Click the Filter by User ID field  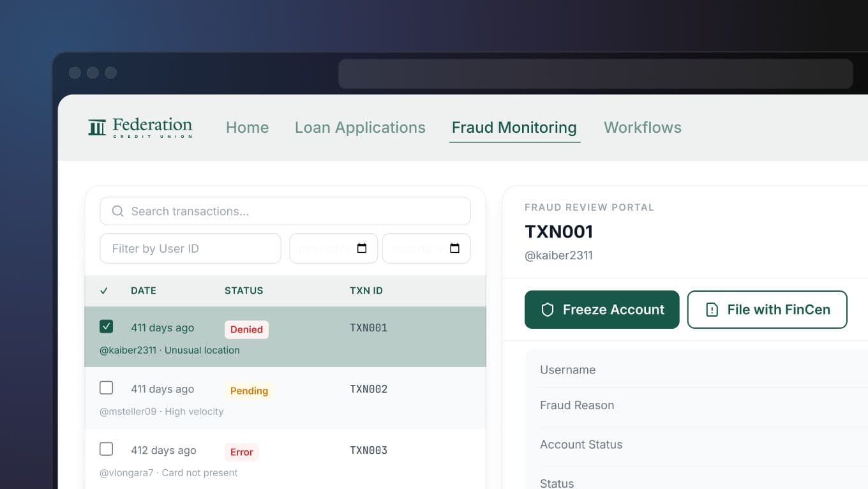pos(190,248)
